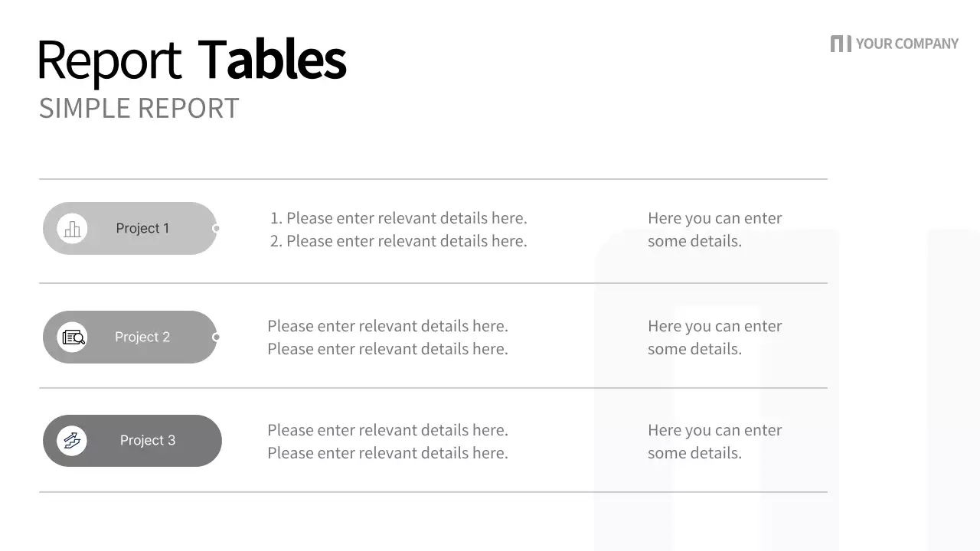Click the relevant details text for Project 2
This screenshot has height=551, width=980.
tap(387, 337)
